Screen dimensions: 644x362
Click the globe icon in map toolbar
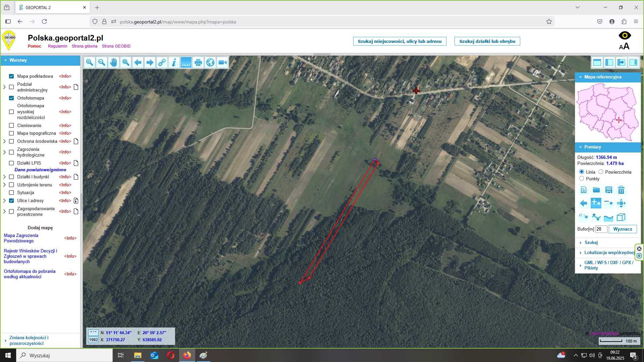(210, 62)
